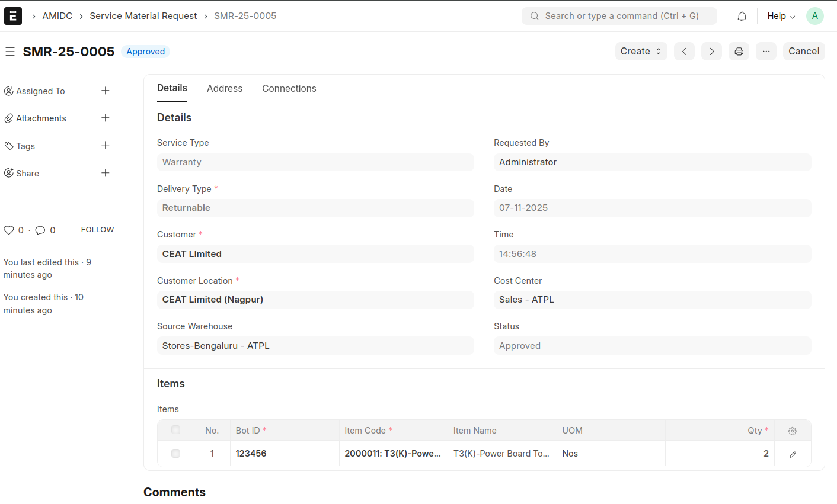Open the user avatar menu
837x504 pixels.
(814, 16)
